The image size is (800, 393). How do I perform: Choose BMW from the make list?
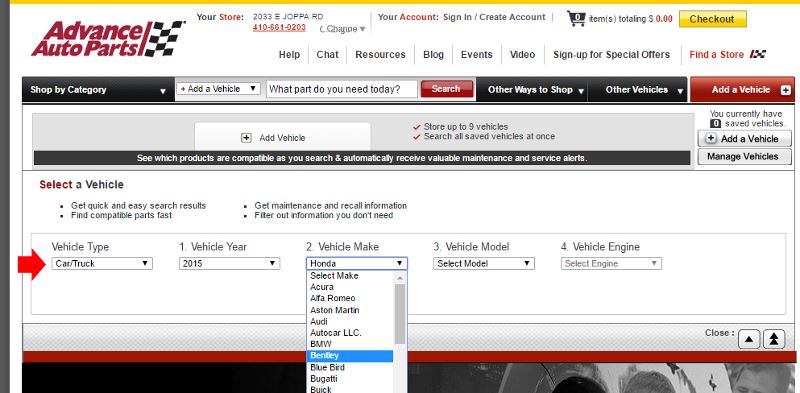coord(350,344)
